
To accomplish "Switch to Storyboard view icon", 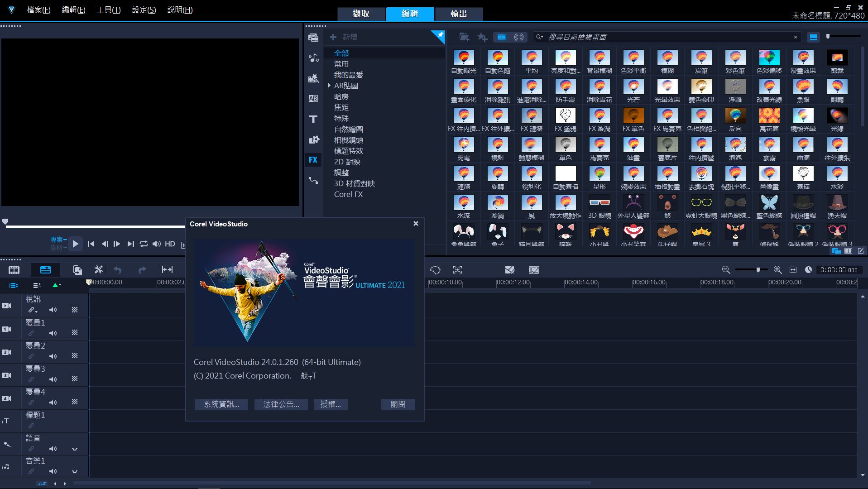I will tap(14, 270).
